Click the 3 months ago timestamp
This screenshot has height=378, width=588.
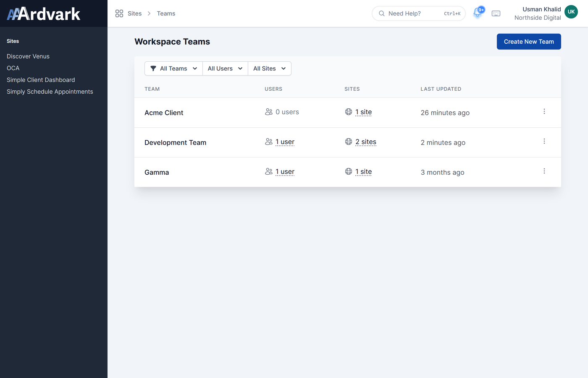(443, 172)
